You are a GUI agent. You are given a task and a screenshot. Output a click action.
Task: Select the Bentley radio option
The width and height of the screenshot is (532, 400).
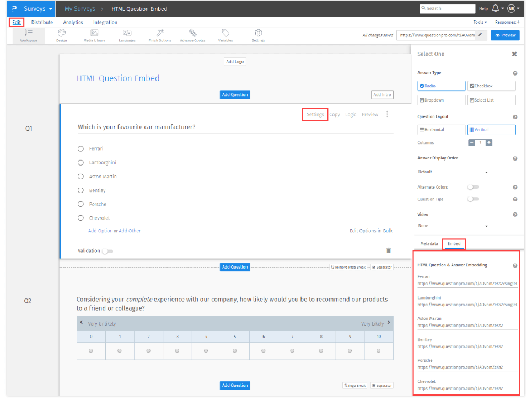coord(80,190)
